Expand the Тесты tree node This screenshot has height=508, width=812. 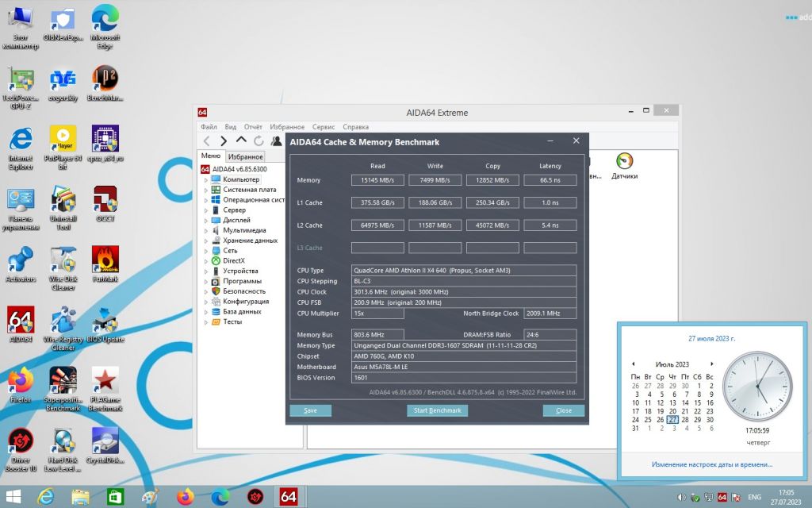(205, 322)
